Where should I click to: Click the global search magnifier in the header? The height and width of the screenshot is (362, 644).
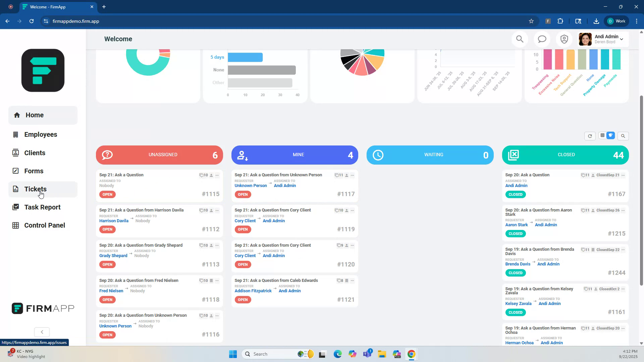click(520, 39)
